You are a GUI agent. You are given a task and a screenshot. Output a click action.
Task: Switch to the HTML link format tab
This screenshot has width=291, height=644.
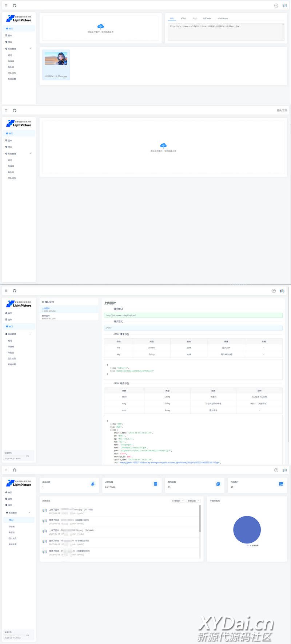(183, 19)
